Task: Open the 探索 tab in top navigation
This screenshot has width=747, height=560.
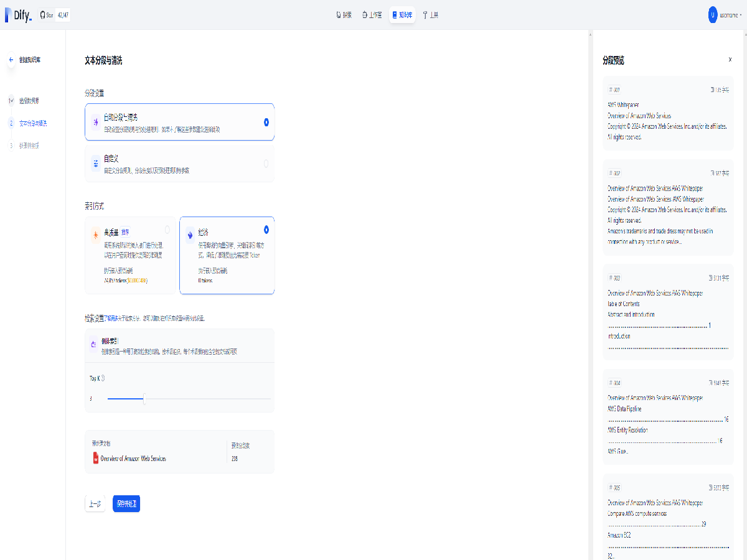Action: (x=344, y=15)
